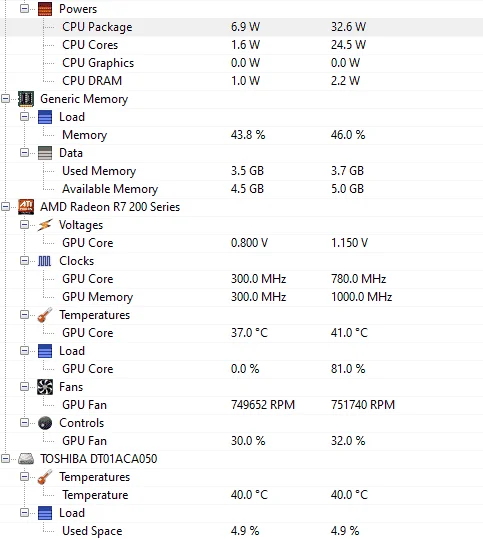Click the Voltages lightning bolt icon
This screenshot has height=539, width=483.
pyautogui.click(x=45, y=225)
